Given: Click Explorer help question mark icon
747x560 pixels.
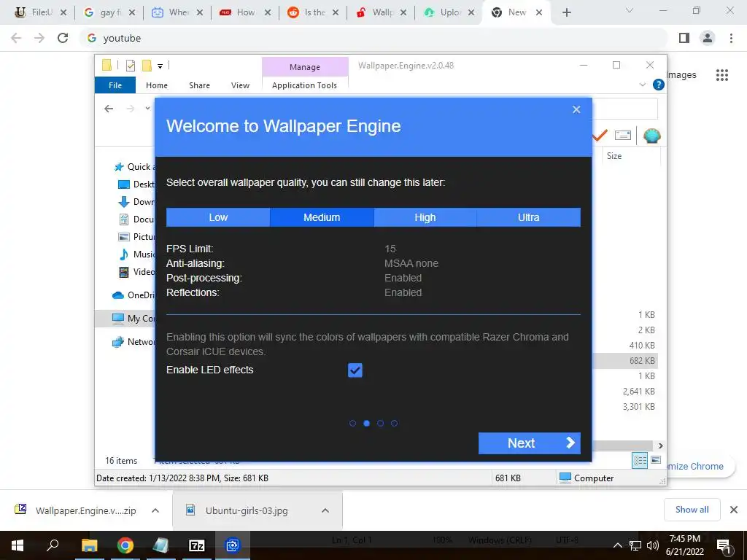Looking at the screenshot, I should (659, 85).
